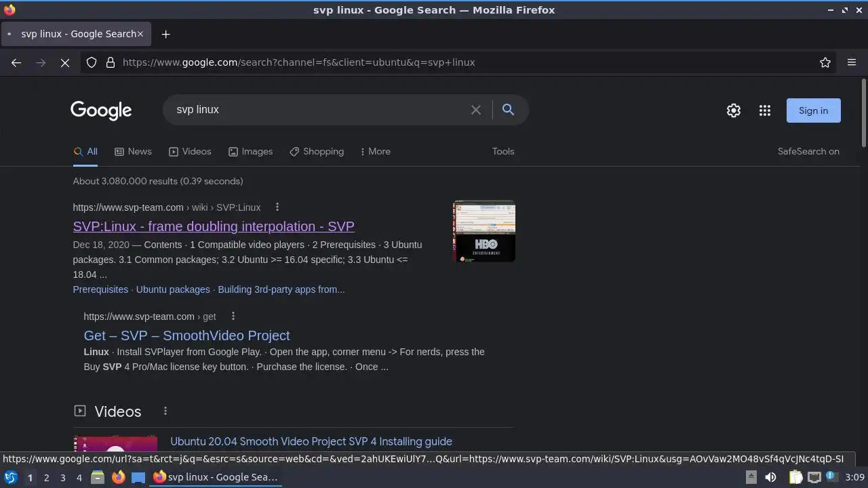Click the site security padlock icon

tap(111, 62)
